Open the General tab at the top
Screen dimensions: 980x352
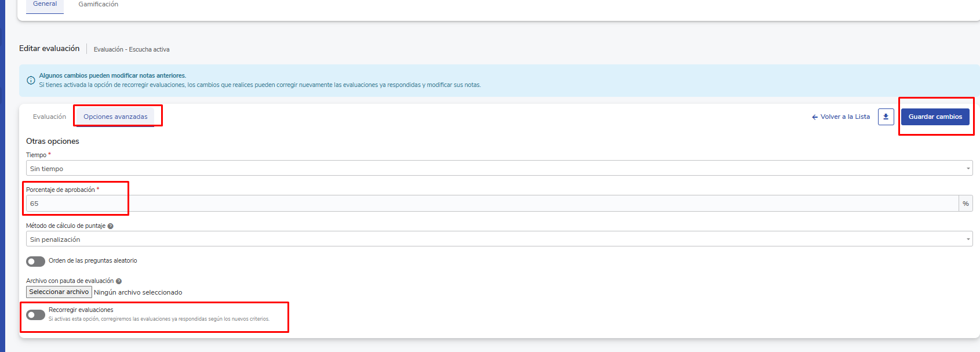point(45,4)
